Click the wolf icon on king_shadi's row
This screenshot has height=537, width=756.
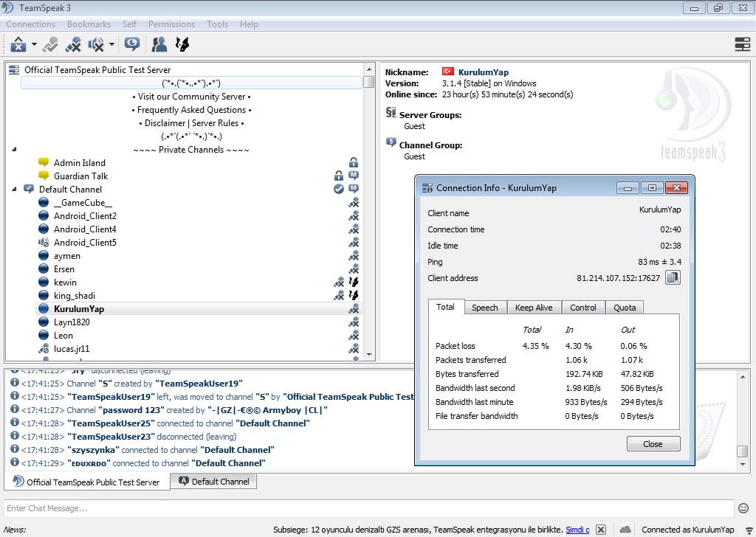click(x=354, y=295)
